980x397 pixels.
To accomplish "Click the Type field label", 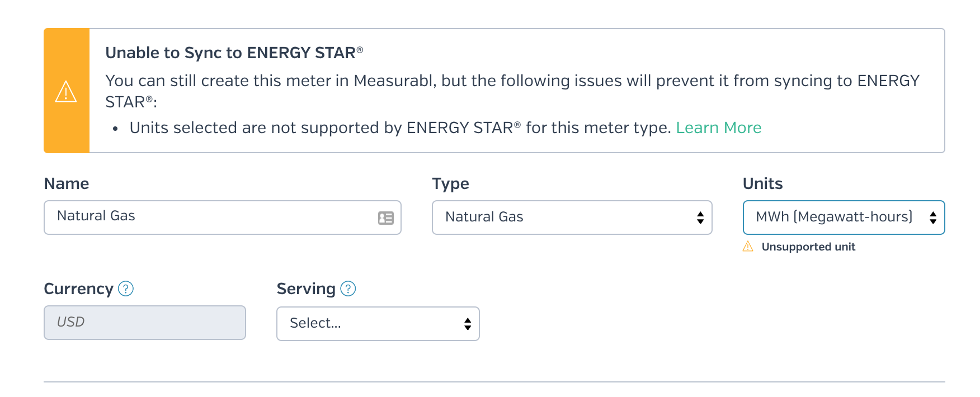I will 450,184.
